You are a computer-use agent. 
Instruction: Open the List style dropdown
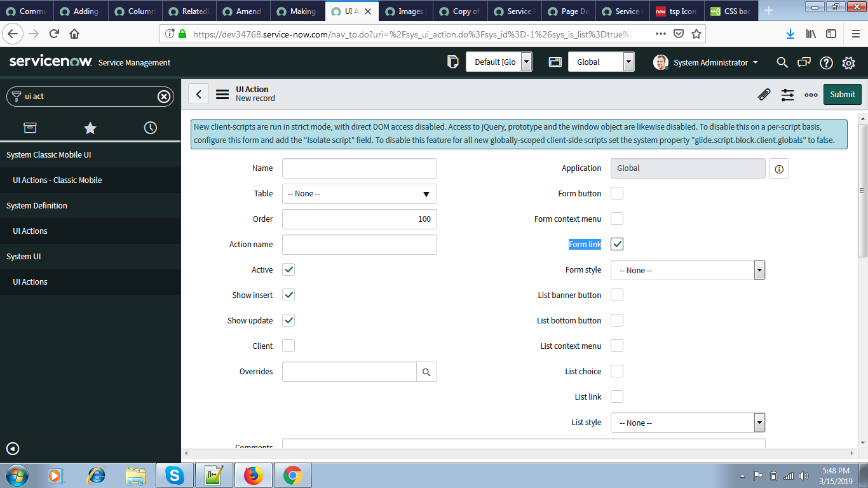point(759,423)
